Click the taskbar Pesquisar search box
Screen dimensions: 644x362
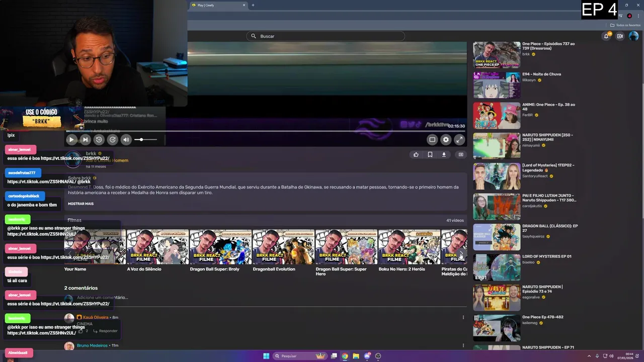tap(300, 356)
